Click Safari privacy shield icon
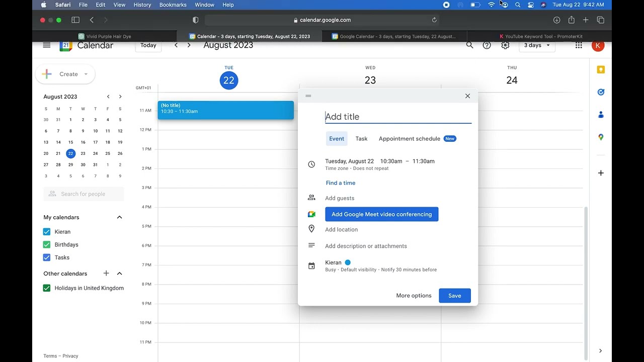The height and width of the screenshot is (362, 644). (x=196, y=20)
